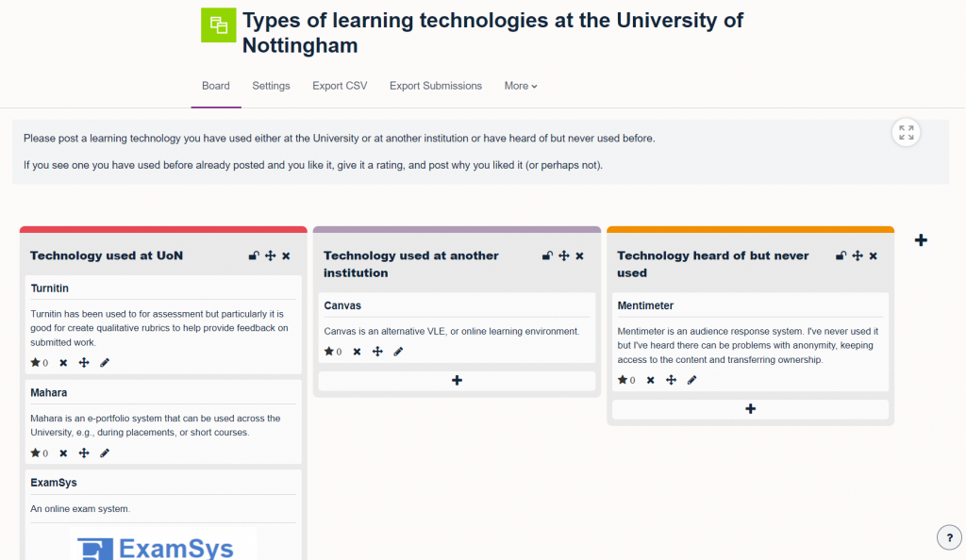Delete the Technology used at UoN column
Screen dimensions: 966x560
click(286, 255)
